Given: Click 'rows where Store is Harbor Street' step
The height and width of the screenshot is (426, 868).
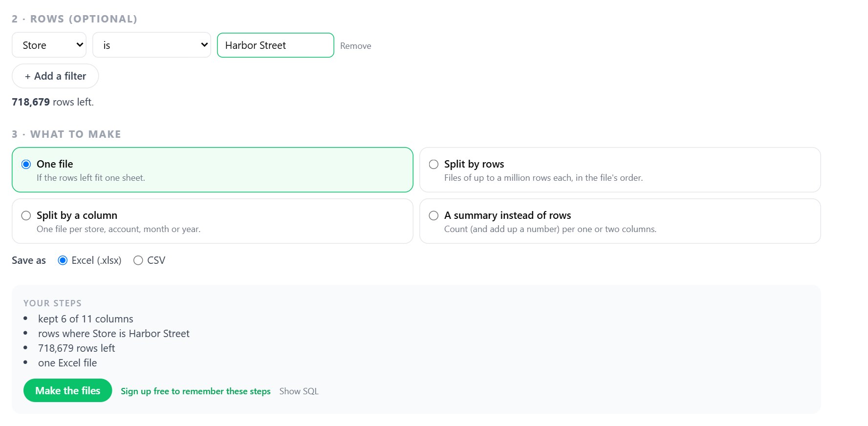Looking at the screenshot, I should coord(114,334).
